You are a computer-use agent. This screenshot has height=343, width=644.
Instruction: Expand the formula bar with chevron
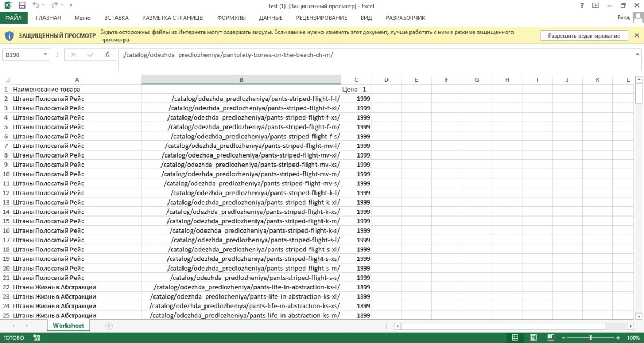point(637,54)
